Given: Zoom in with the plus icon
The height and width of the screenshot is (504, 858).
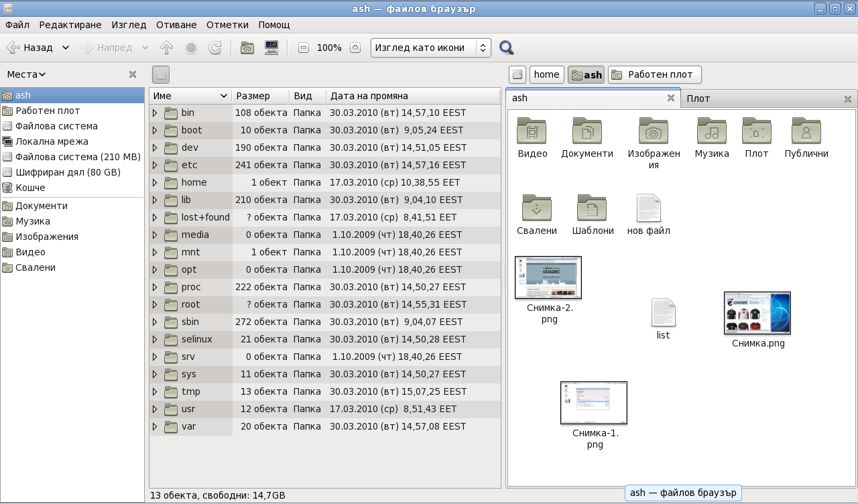Looking at the screenshot, I should click(355, 48).
